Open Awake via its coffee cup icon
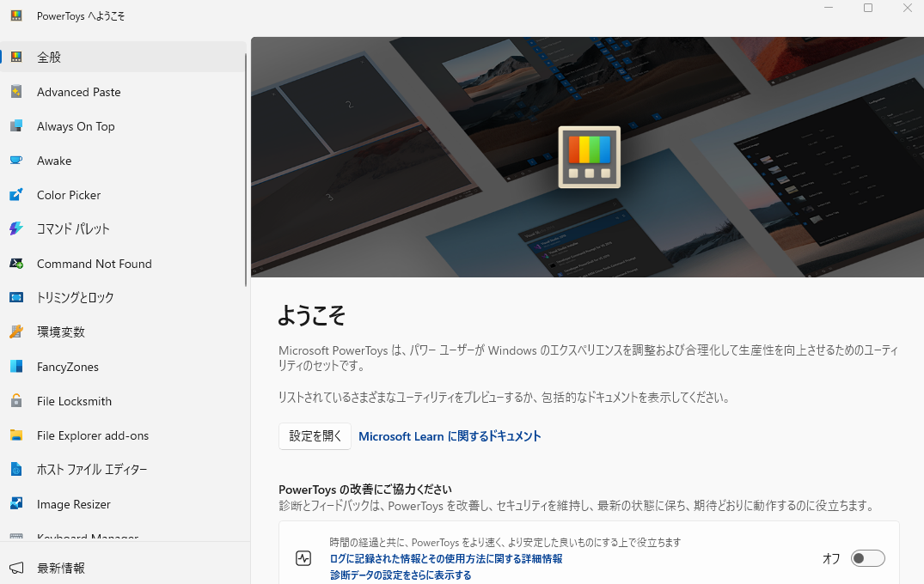This screenshot has width=924, height=584. pyautogui.click(x=16, y=161)
